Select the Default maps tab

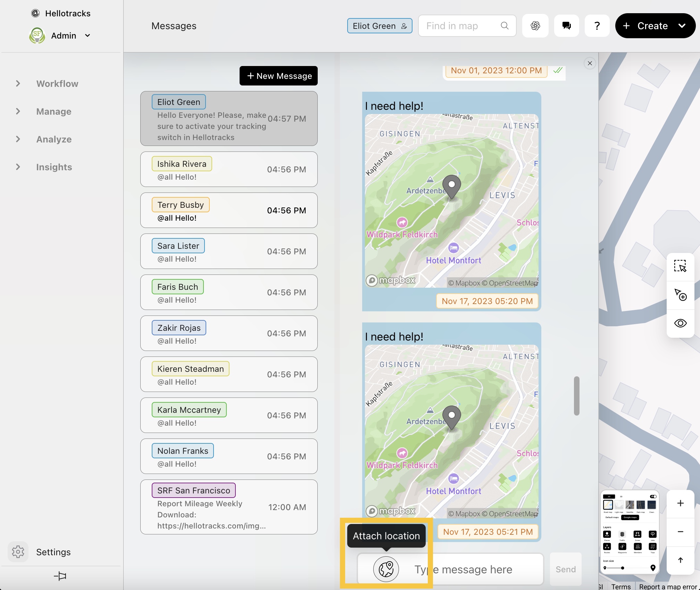612,517
